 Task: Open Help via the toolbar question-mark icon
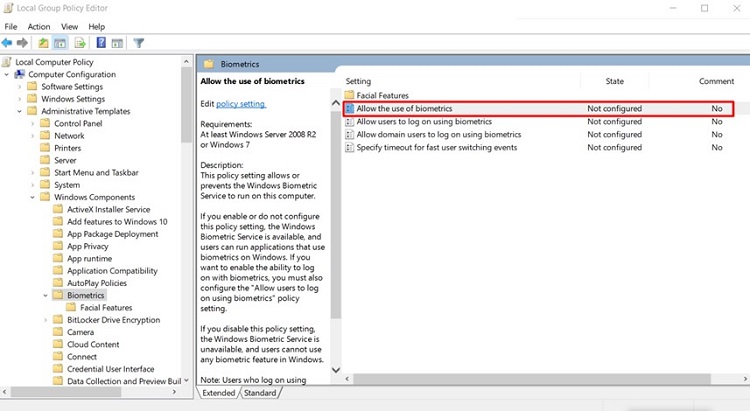tap(101, 43)
